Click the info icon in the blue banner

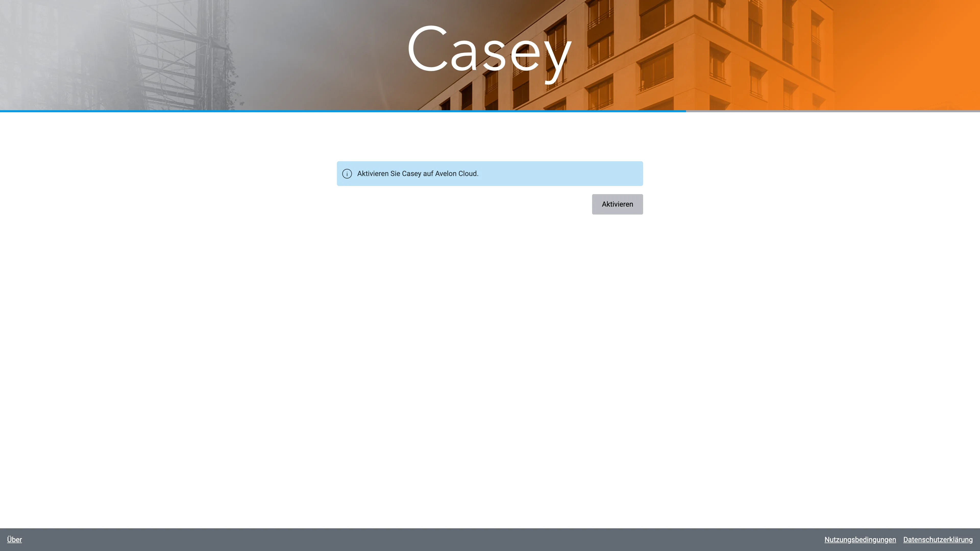pos(347,174)
